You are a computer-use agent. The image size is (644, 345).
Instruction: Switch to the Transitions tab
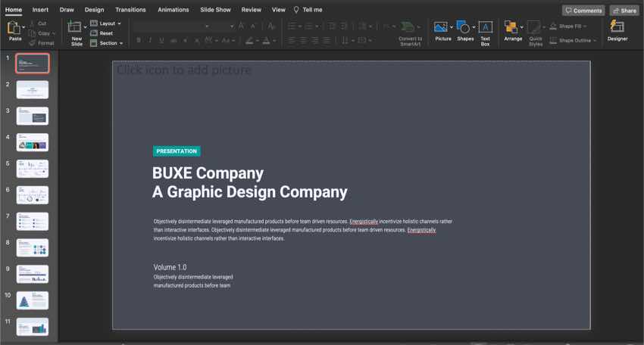[x=130, y=9]
